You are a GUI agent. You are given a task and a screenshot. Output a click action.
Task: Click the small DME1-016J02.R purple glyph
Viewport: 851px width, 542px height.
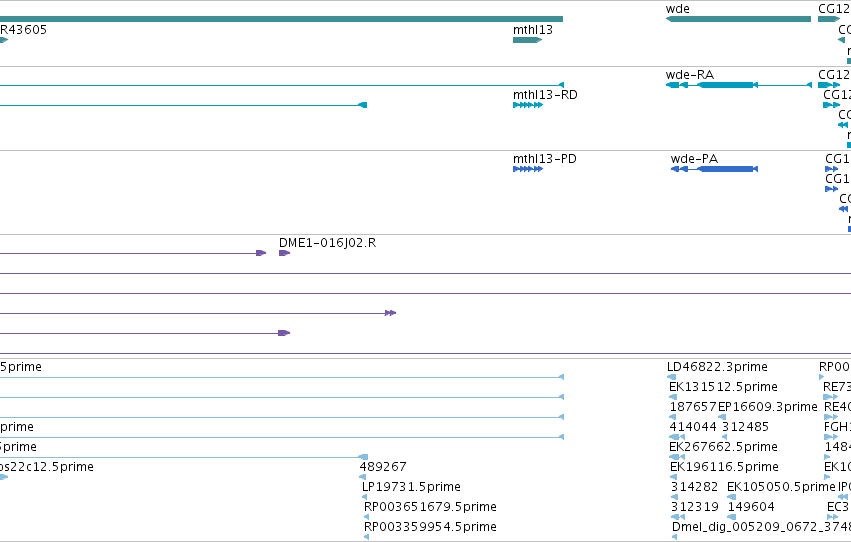pyautogui.click(x=284, y=253)
